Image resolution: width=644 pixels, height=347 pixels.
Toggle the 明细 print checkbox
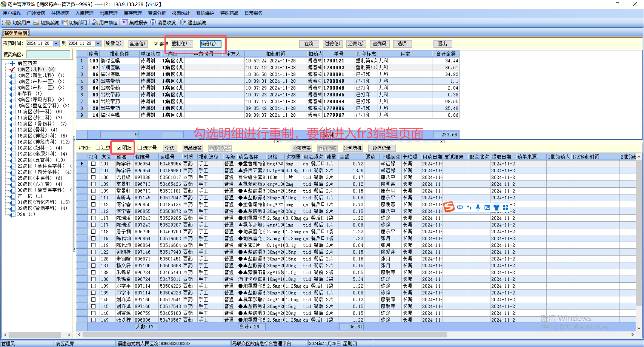pos(119,148)
